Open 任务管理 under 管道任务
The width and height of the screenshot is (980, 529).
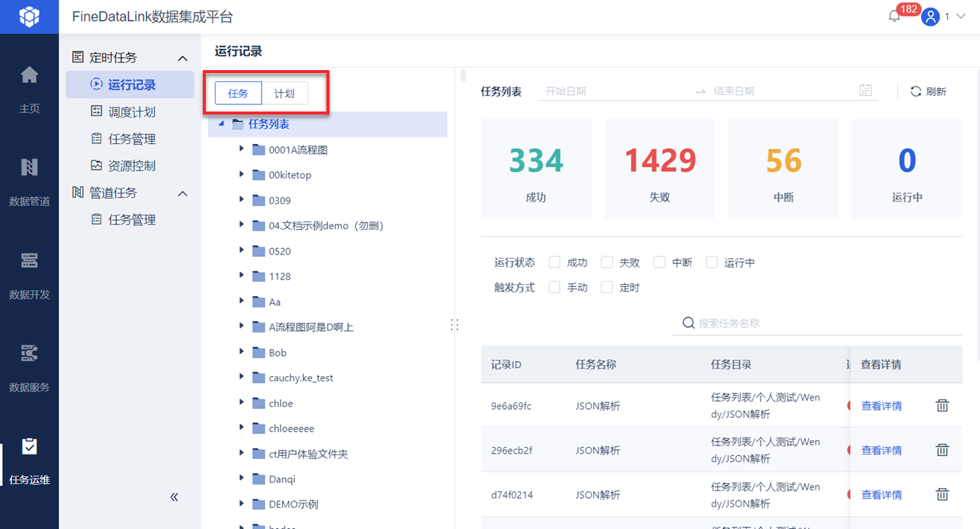130,220
